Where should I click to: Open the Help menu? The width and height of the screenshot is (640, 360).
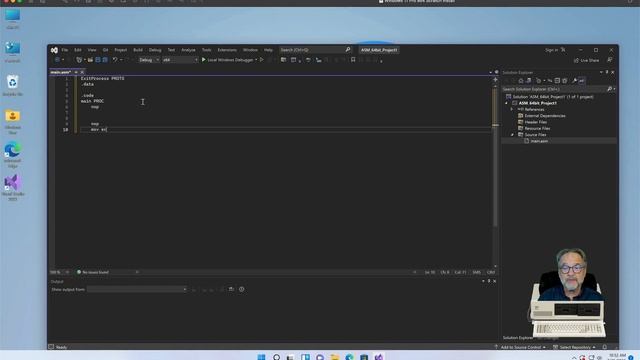point(268,50)
